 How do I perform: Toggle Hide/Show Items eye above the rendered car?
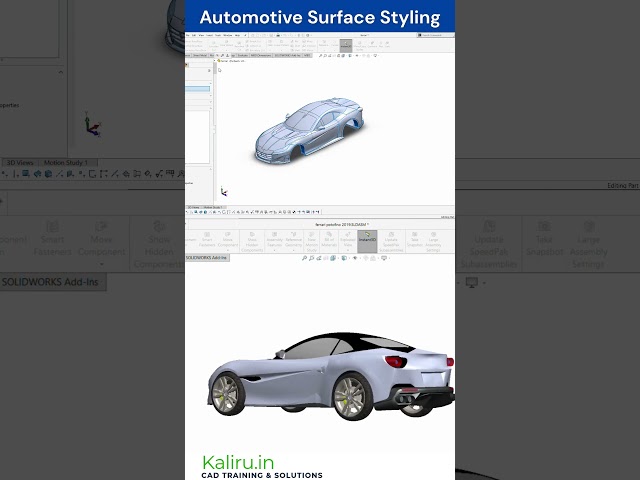355,258
